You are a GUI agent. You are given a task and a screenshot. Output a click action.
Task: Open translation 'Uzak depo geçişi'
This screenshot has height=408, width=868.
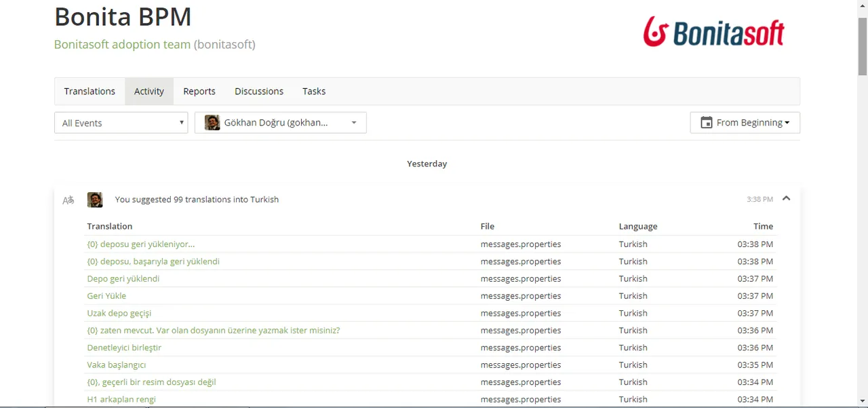coord(119,313)
